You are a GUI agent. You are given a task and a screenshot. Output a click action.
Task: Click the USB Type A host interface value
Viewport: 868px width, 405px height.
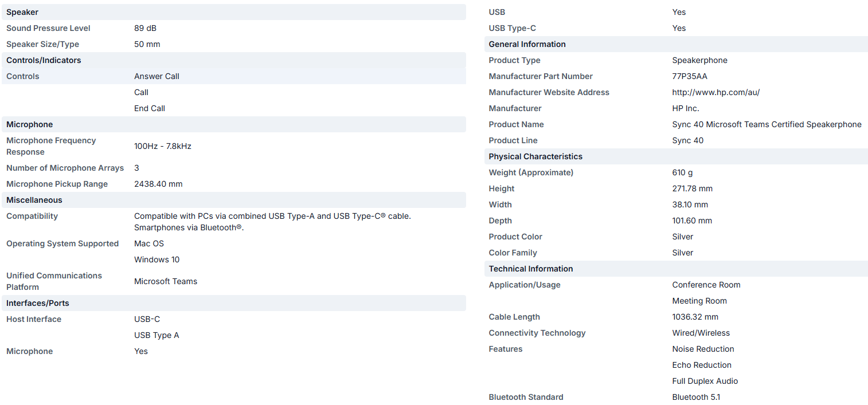(x=157, y=335)
